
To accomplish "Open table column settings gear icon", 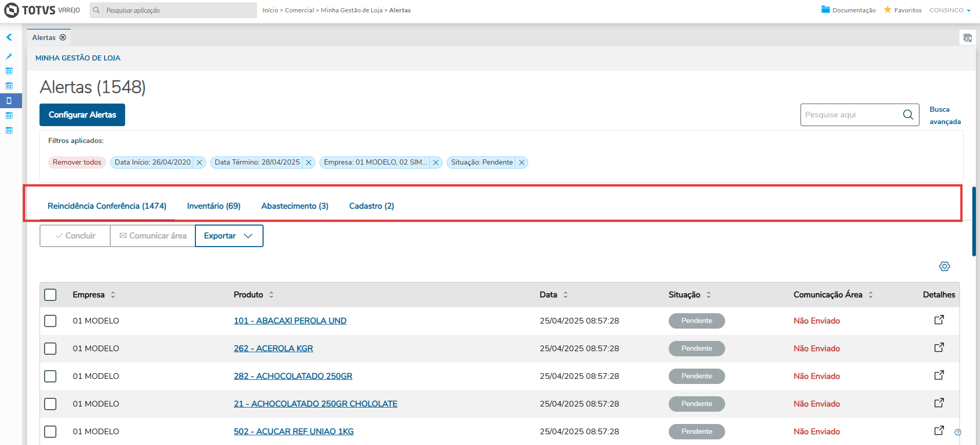I will (x=945, y=267).
